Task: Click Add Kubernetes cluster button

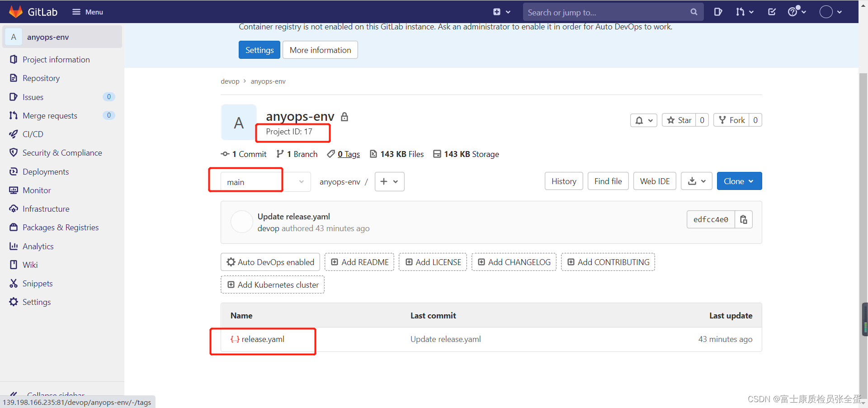Action: click(273, 285)
